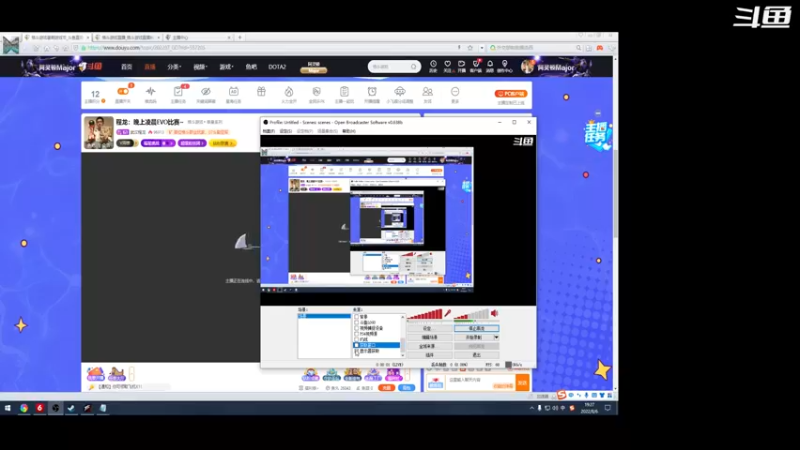
Task: Expand the 视频 dropdown in Douyu navigation
Action: click(199, 67)
